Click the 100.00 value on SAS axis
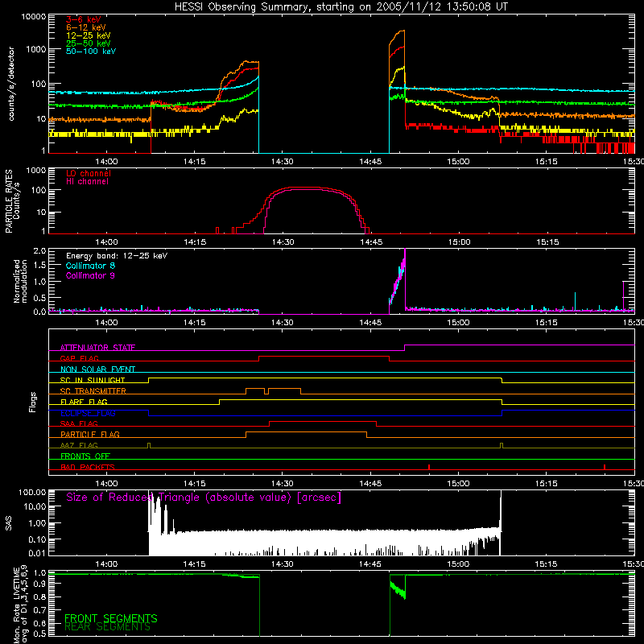 [x=32, y=492]
